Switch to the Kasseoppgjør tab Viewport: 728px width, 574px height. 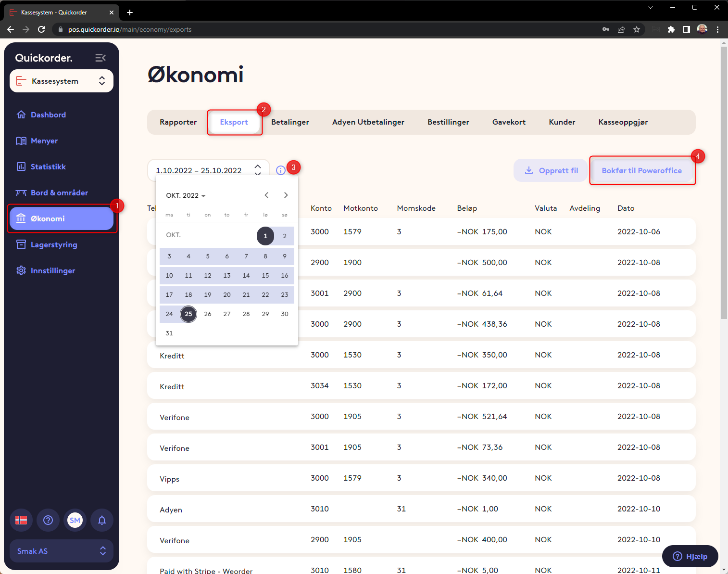click(x=623, y=122)
